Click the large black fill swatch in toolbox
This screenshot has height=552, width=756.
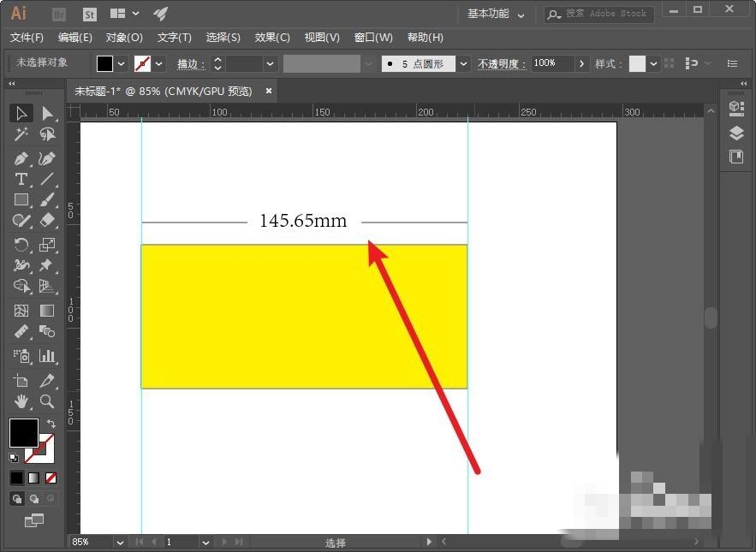pos(24,433)
